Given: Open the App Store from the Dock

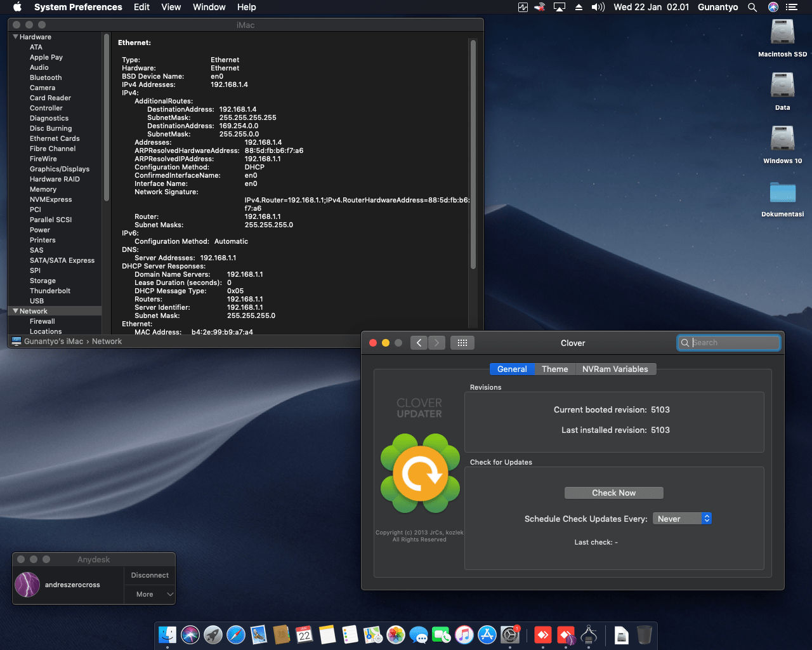Looking at the screenshot, I should 487,635.
